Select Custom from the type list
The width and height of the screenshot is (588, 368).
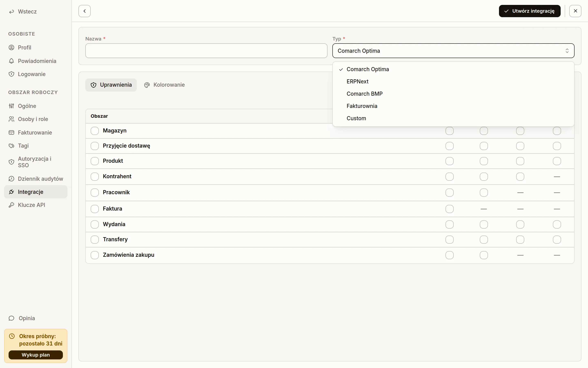tap(453, 118)
